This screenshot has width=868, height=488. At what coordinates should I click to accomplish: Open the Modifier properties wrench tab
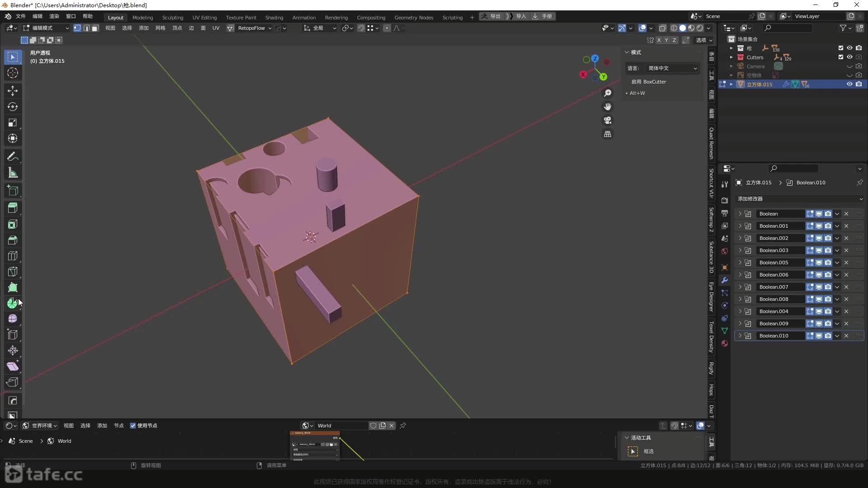tap(725, 280)
